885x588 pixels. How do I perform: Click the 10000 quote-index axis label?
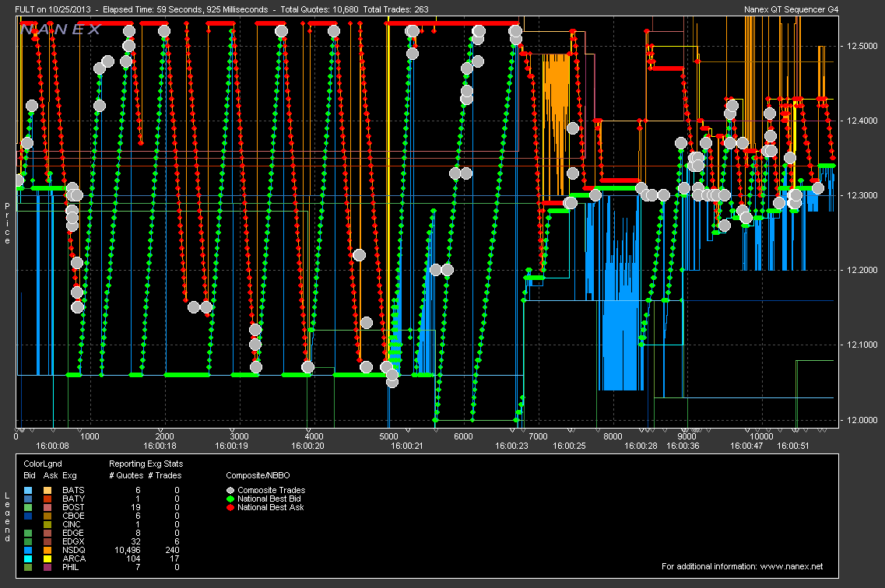point(760,436)
